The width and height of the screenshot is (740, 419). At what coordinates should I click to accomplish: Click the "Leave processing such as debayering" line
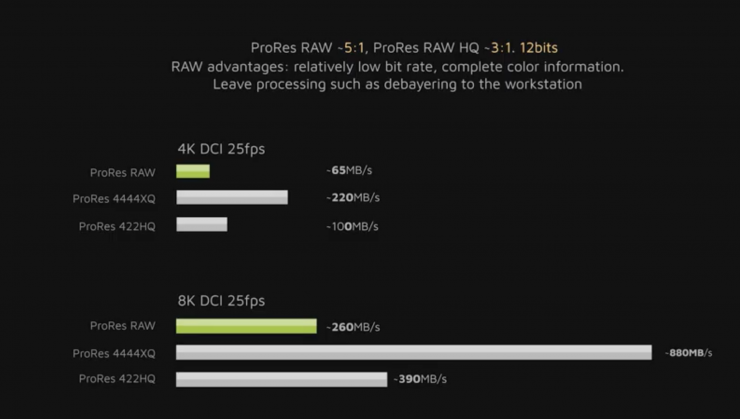click(x=397, y=84)
